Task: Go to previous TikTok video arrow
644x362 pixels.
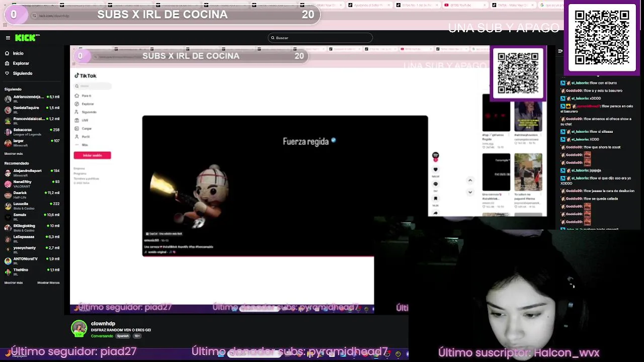Action: (x=470, y=180)
